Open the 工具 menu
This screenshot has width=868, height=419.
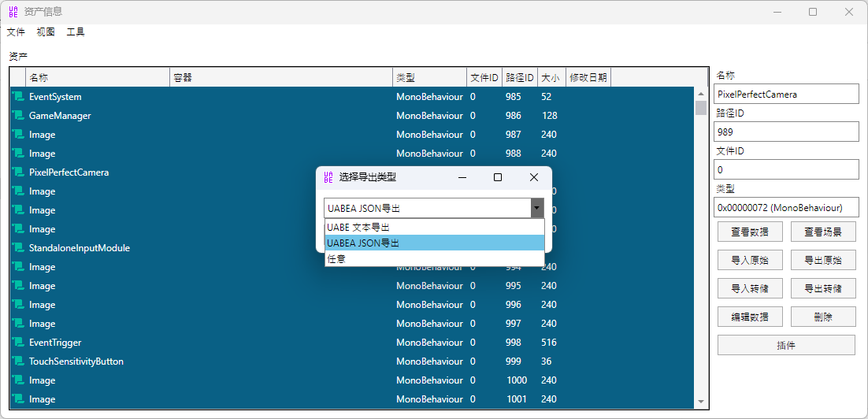coord(76,32)
